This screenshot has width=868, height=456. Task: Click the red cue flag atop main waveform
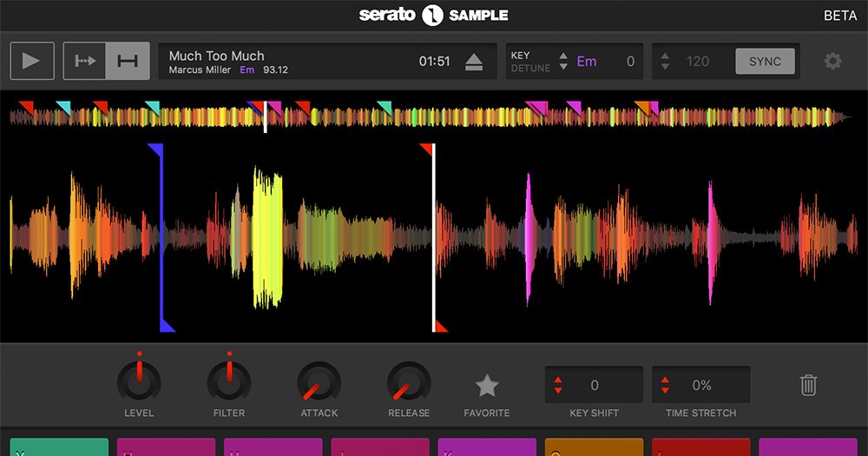click(427, 149)
